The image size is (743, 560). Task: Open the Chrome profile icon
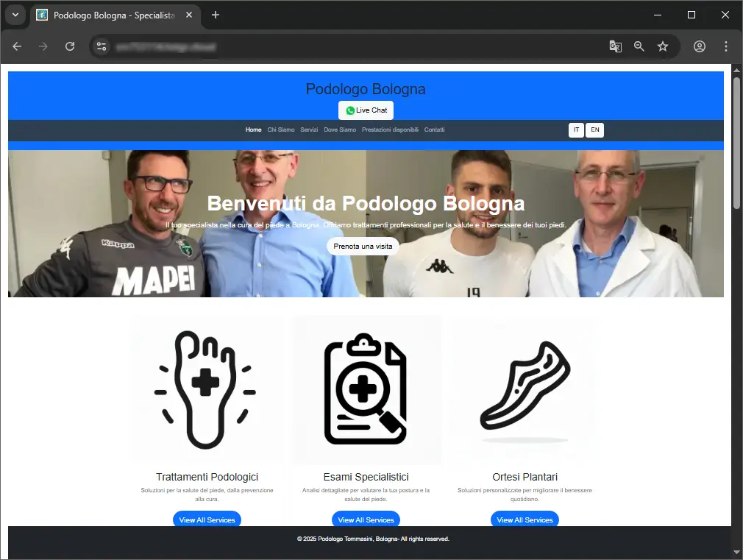(700, 46)
